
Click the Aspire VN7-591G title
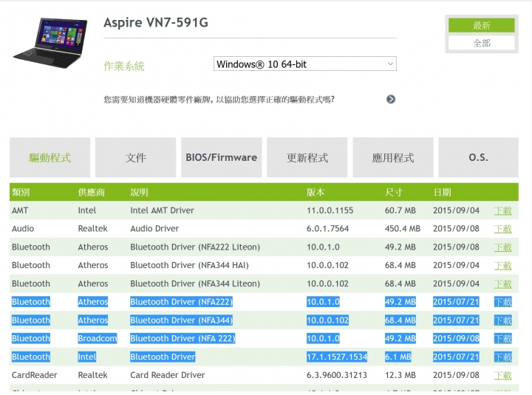pos(156,22)
